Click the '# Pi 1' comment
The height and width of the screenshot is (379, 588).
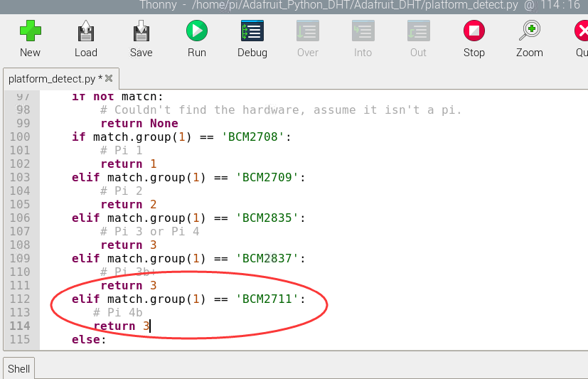point(122,150)
